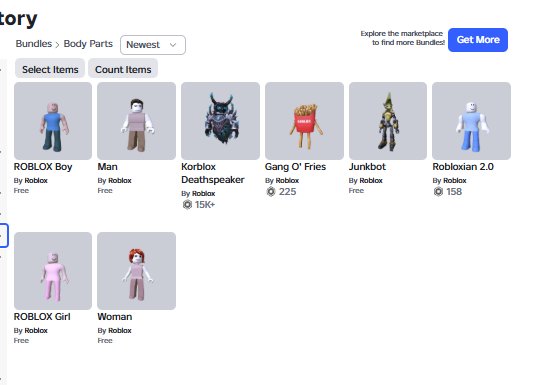Open the Body Parts breadcrumb
537x385 pixels.
88,44
